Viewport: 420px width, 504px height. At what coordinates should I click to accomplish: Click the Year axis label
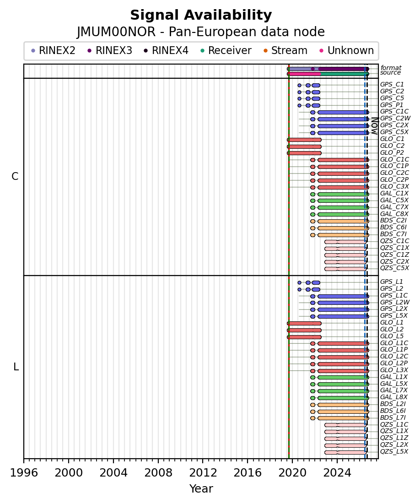click(x=201, y=488)
